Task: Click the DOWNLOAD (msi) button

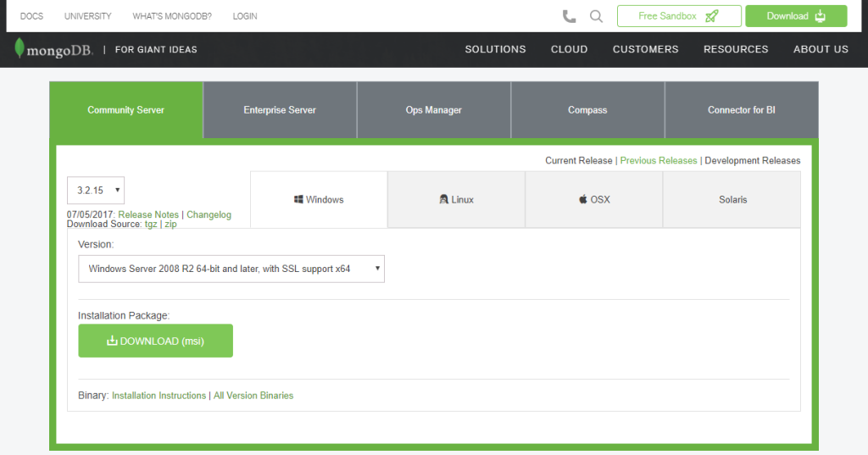Action: pos(156,341)
